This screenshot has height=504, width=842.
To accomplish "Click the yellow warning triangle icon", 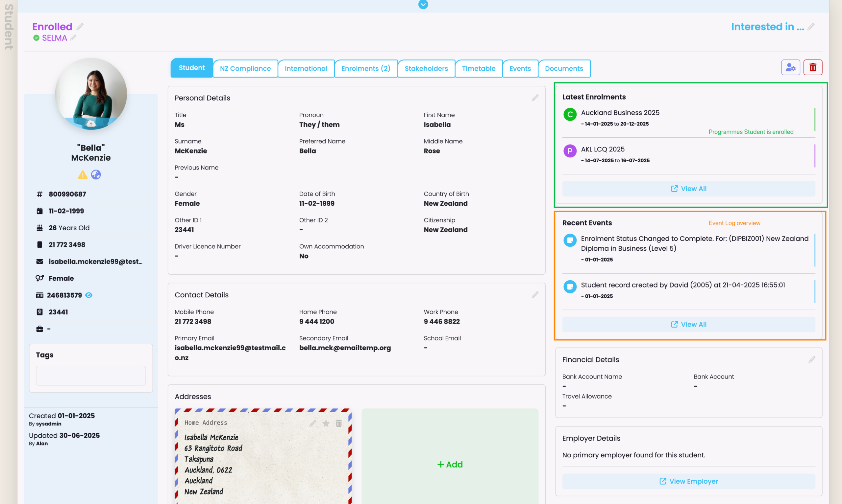I will [x=83, y=174].
